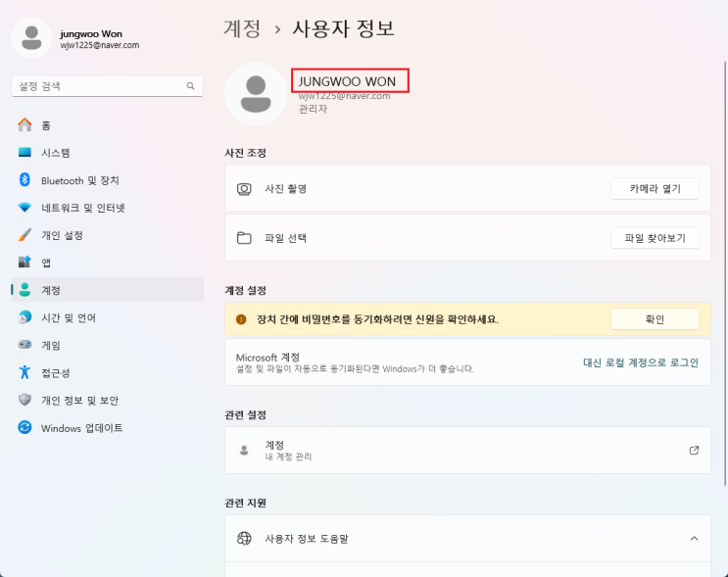The width and height of the screenshot is (728, 577).
Task: Click the 사진 조정 section heading
Action: (245, 153)
